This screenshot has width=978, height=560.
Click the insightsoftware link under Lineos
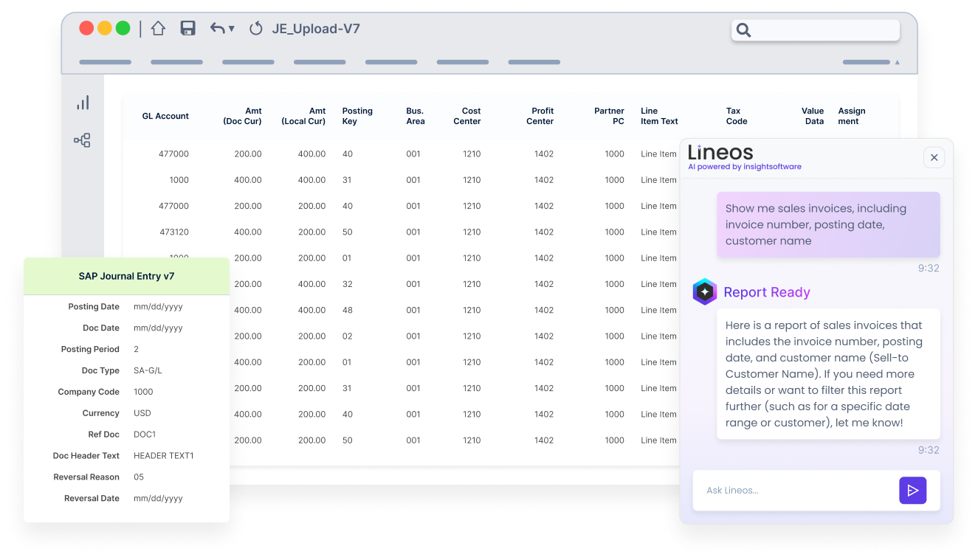[768, 167]
